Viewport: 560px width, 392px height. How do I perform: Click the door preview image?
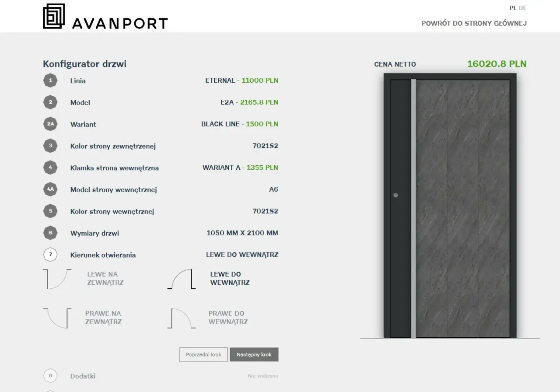point(450,206)
